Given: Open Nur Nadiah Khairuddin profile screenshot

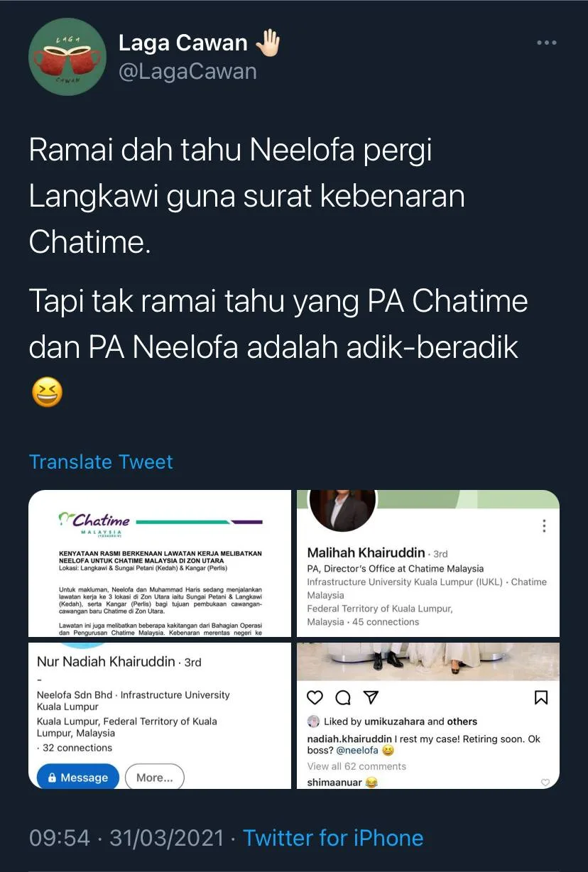Looking at the screenshot, I should pyautogui.click(x=160, y=716).
